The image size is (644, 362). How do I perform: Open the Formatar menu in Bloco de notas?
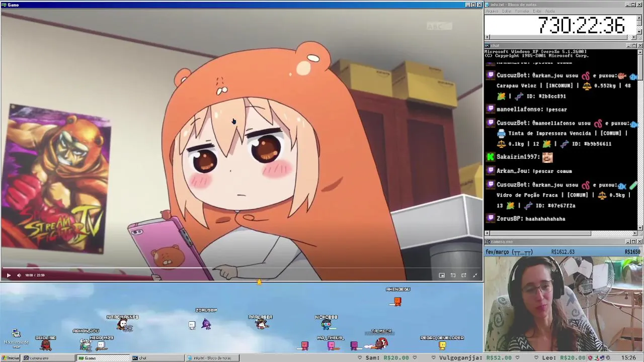(x=522, y=11)
